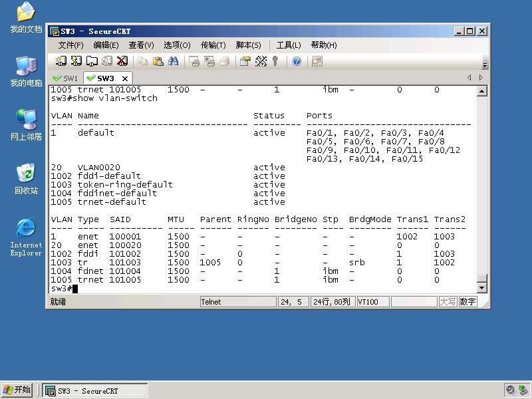The width and height of the screenshot is (532, 399).
Task: Click the terminal scrollbar up arrow
Action: pos(482,91)
